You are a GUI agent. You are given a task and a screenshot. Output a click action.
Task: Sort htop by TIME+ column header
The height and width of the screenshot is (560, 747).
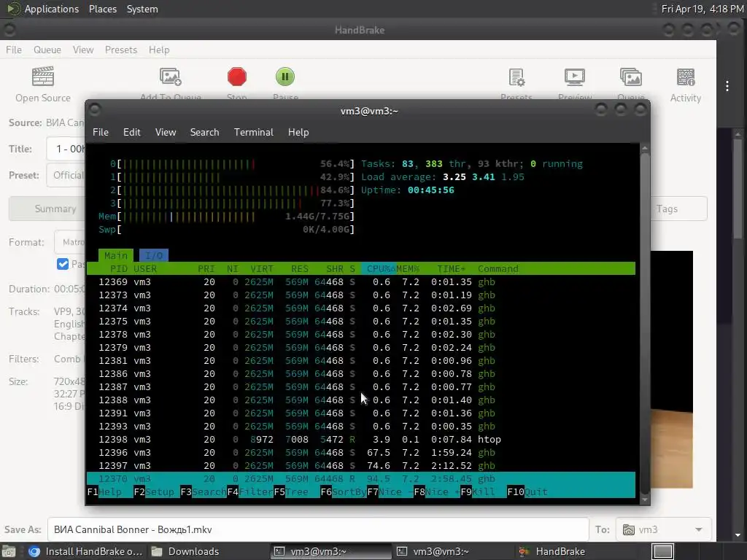pyautogui.click(x=451, y=268)
